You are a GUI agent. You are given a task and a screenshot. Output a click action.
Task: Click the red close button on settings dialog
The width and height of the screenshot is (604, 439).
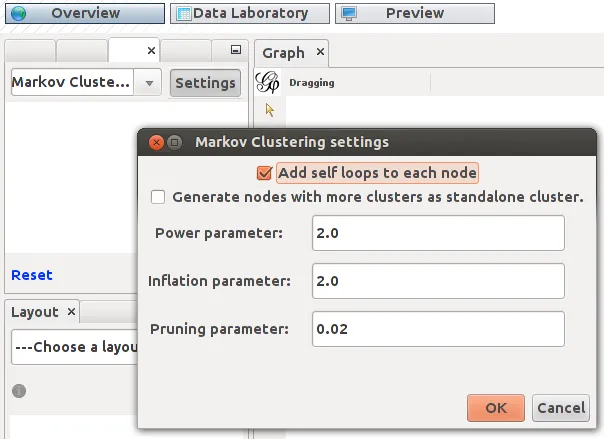click(156, 142)
